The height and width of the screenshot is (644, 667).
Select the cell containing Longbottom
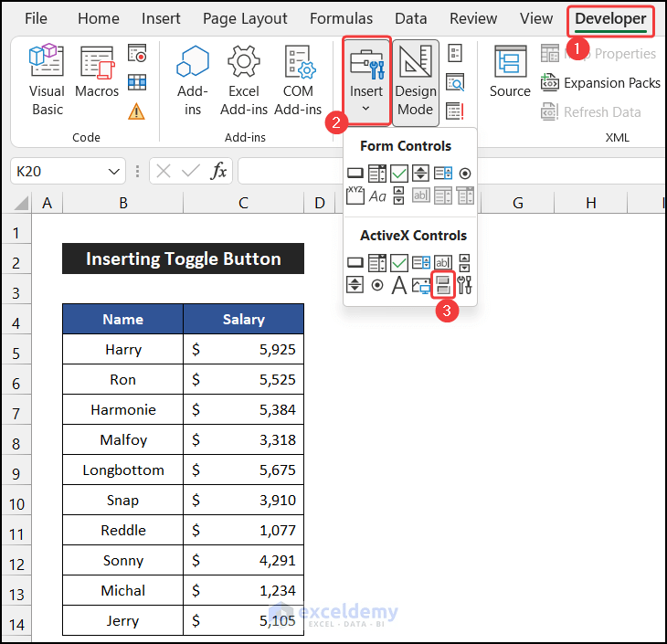point(123,470)
